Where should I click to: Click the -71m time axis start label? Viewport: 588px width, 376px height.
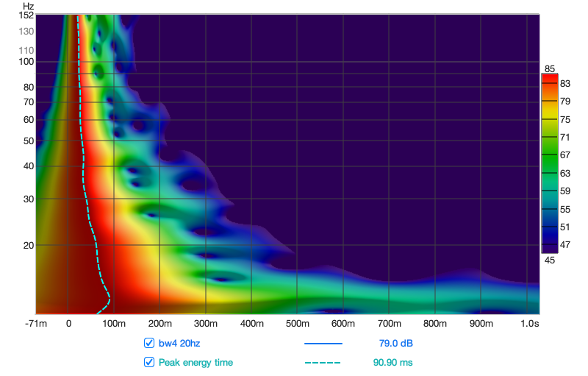pos(36,324)
